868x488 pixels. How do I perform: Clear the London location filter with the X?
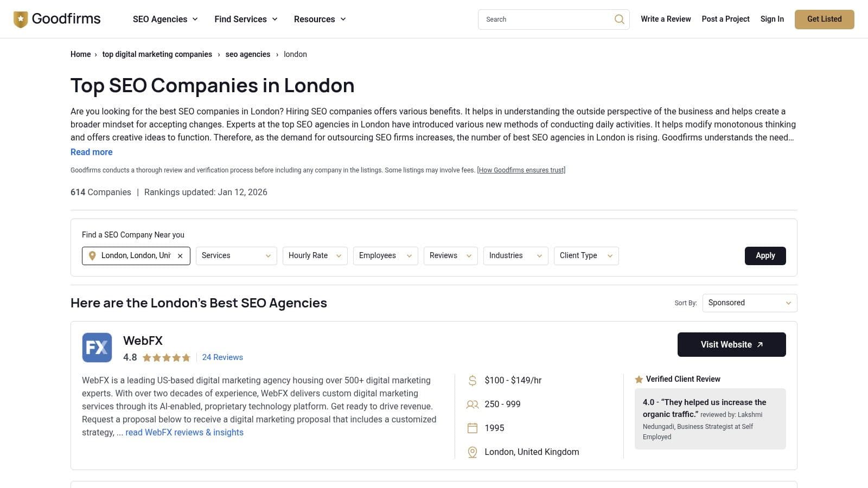[180, 255]
